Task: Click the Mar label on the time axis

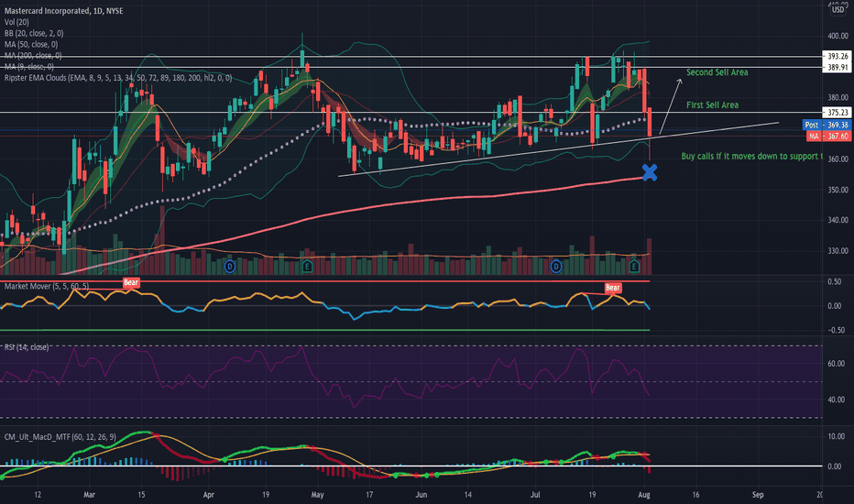Action: point(89,495)
